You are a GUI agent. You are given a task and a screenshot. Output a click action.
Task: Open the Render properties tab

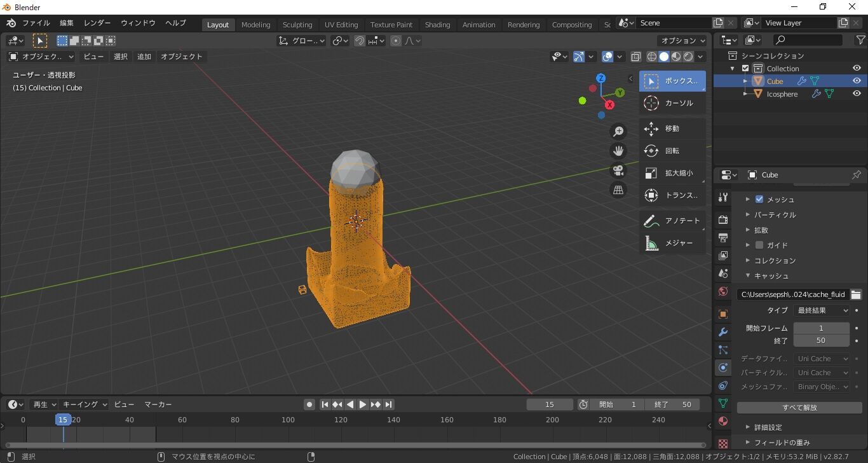click(722, 219)
